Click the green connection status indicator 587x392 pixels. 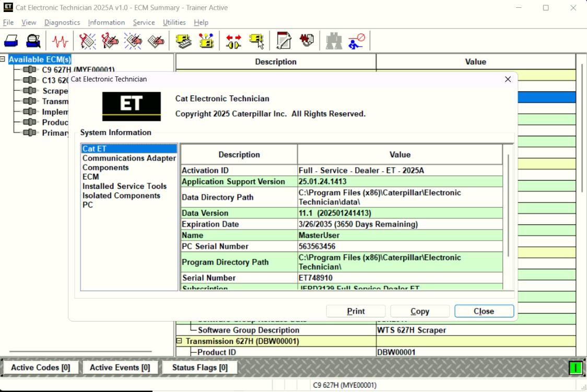coord(575,367)
